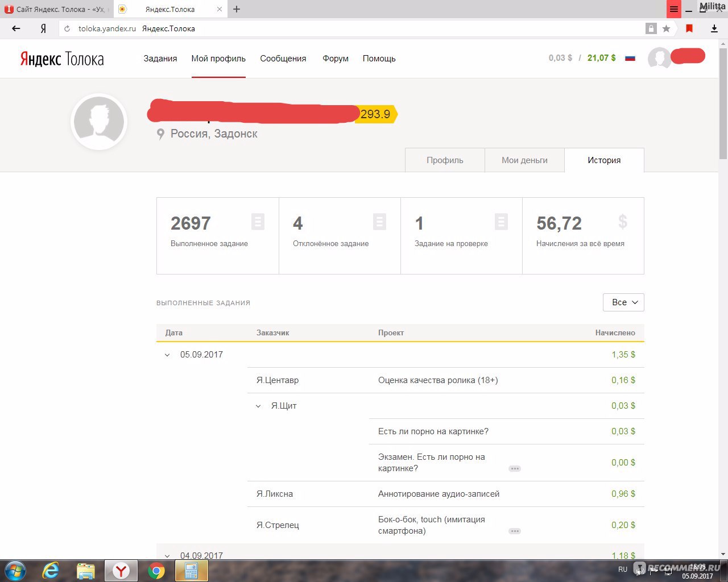The width and height of the screenshot is (728, 582).
Task: Collapse the Я.Щит customer group
Action: pos(258,406)
